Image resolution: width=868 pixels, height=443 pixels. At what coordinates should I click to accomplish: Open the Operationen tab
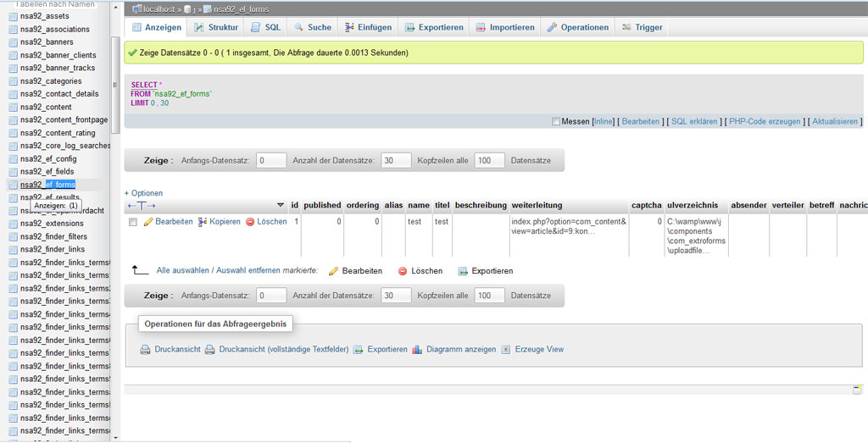(x=577, y=27)
